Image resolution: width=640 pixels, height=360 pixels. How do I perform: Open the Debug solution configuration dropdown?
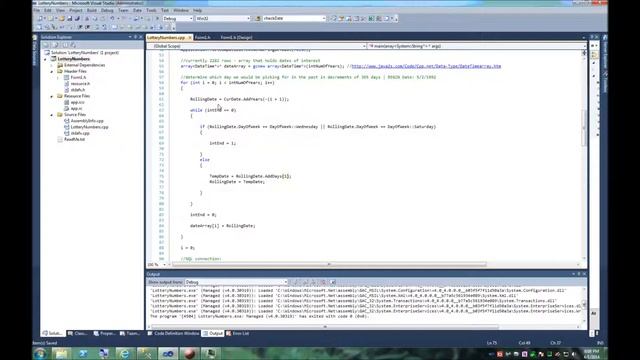click(x=178, y=18)
